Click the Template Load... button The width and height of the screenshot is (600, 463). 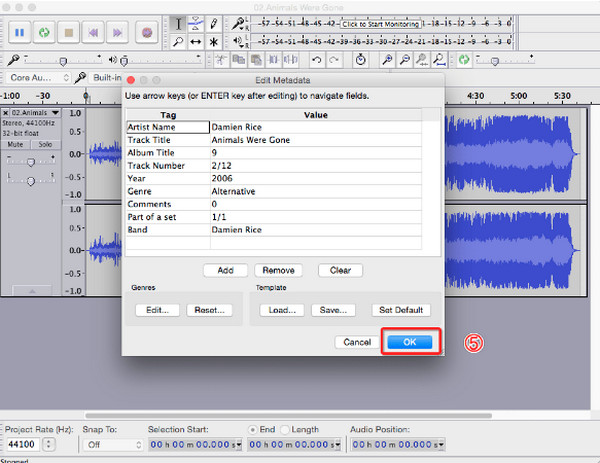click(x=282, y=310)
